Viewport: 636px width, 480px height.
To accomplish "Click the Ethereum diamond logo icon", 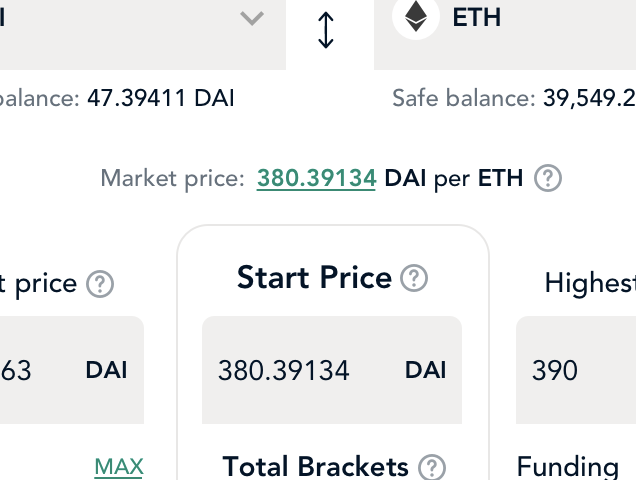I will [416, 17].
